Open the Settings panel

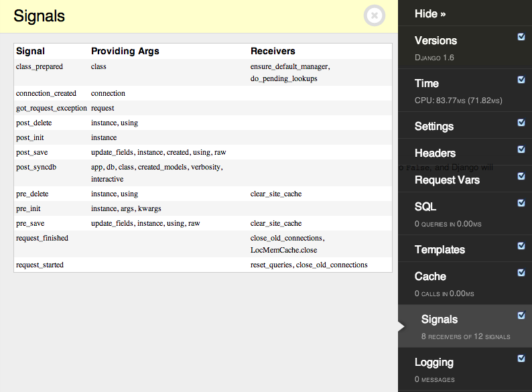(434, 127)
